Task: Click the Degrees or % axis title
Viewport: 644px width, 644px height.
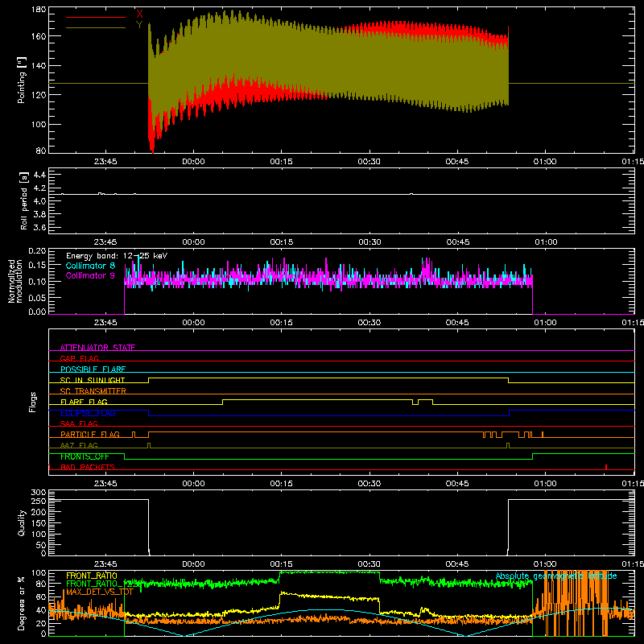Action: 22,603
